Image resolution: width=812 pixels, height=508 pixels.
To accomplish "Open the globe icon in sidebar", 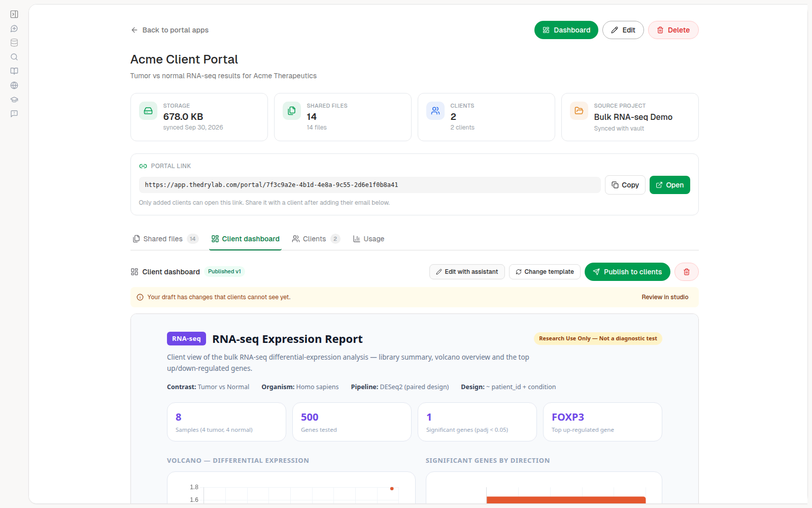I will tap(14, 85).
